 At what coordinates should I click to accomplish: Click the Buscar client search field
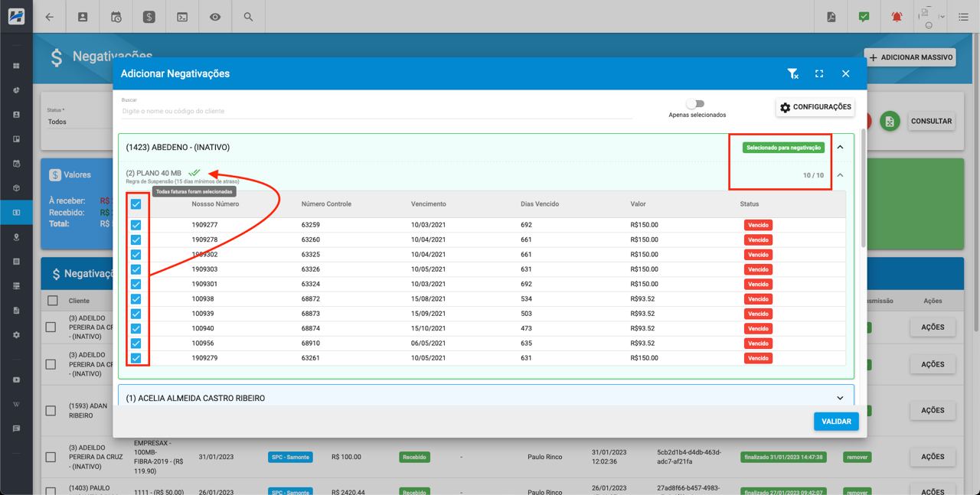coord(377,111)
